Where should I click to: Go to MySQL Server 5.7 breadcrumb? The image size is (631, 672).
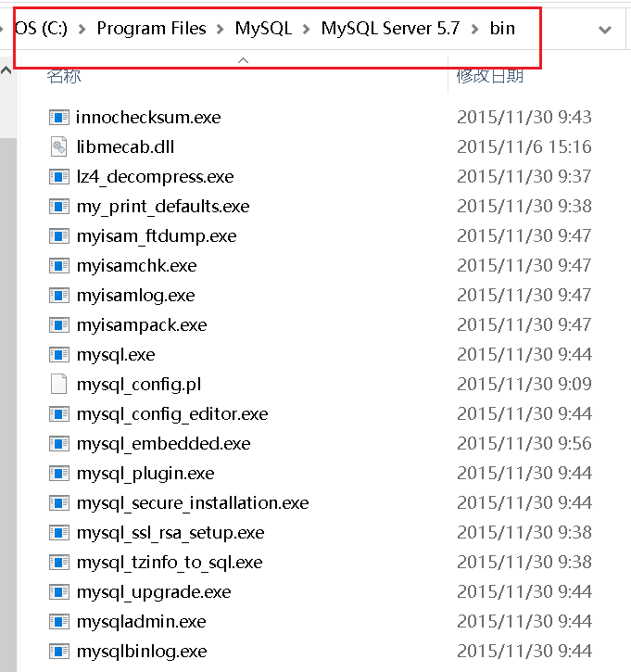[390, 29]
